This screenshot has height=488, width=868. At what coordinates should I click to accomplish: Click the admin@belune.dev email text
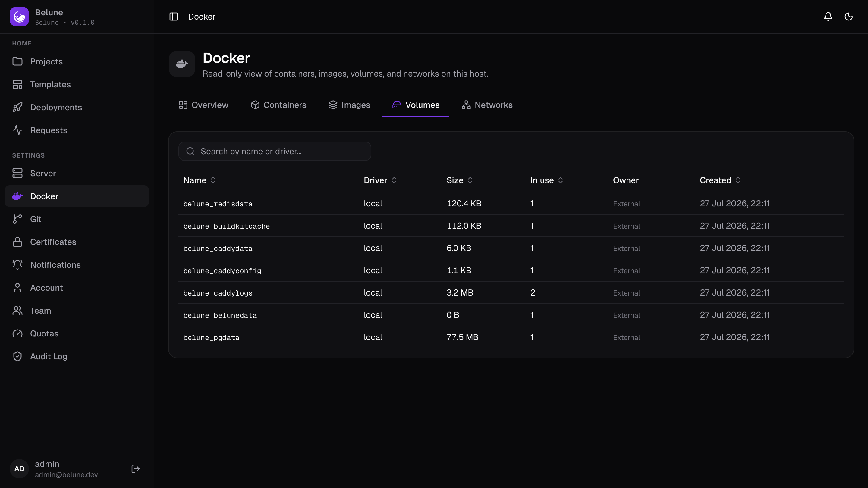66,474
